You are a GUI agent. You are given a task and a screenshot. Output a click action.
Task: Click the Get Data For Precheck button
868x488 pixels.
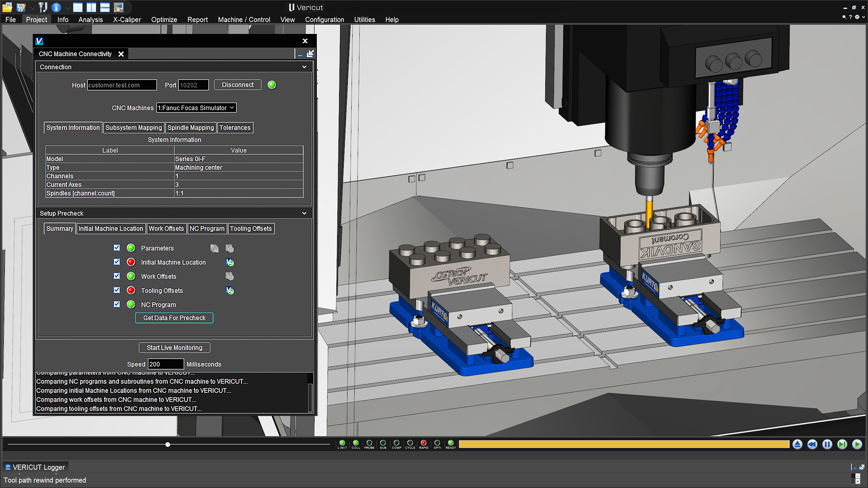[174, 318]
